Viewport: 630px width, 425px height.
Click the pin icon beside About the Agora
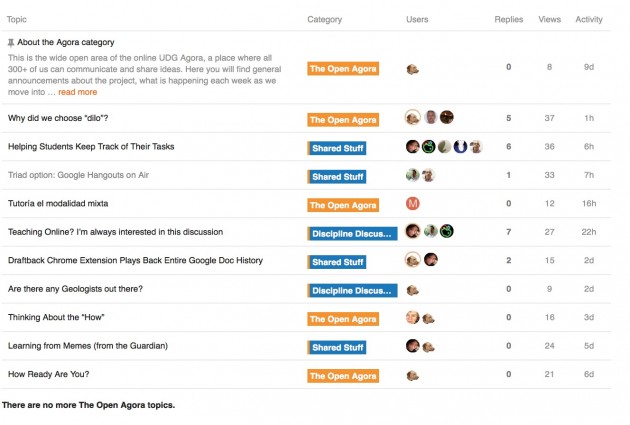coord(11,43)
